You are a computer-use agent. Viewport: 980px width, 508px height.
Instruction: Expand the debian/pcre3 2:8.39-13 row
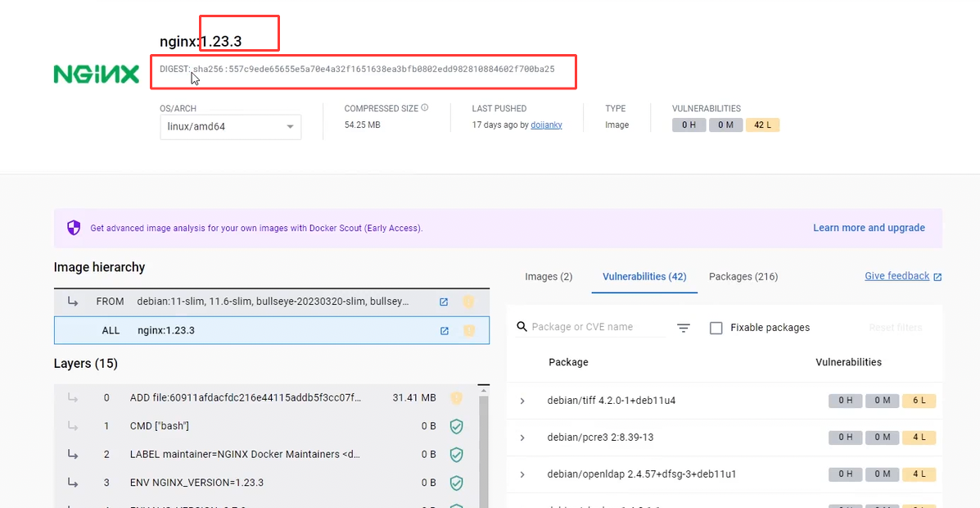[x=522, y=438]
